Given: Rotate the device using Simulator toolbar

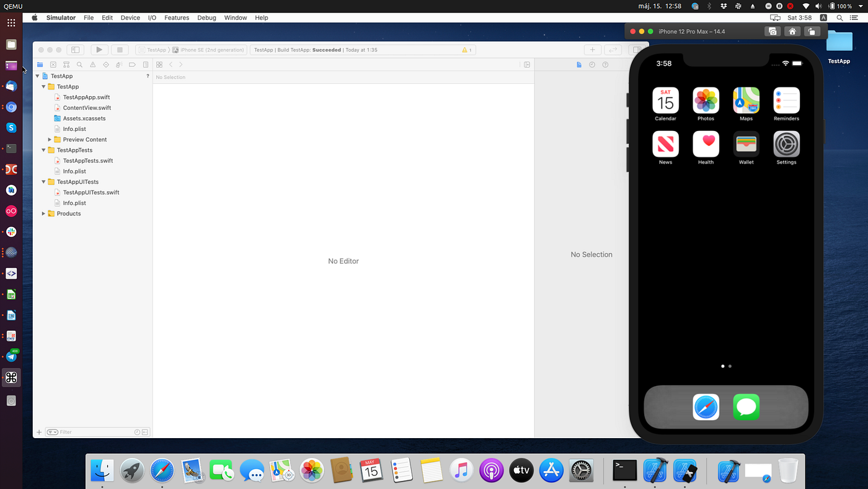Looking at the screenshot, I should click(x=812, y=30).
